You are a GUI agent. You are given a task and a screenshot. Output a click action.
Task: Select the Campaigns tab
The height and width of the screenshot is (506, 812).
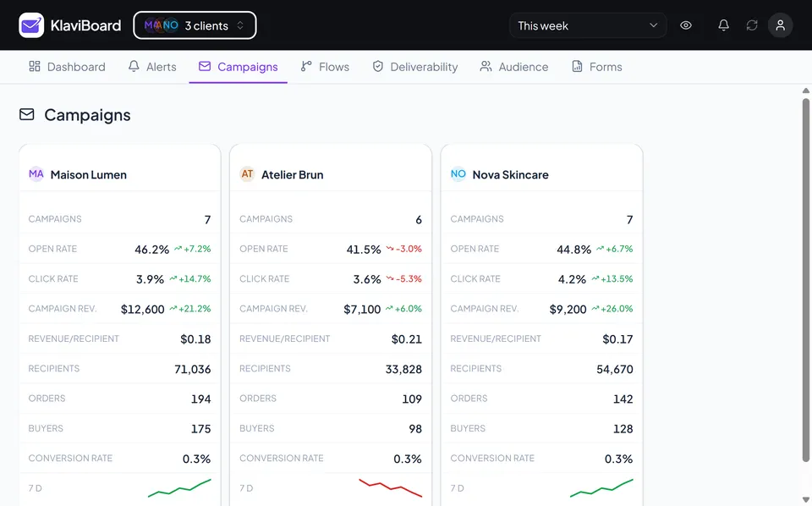coord(239,67)
